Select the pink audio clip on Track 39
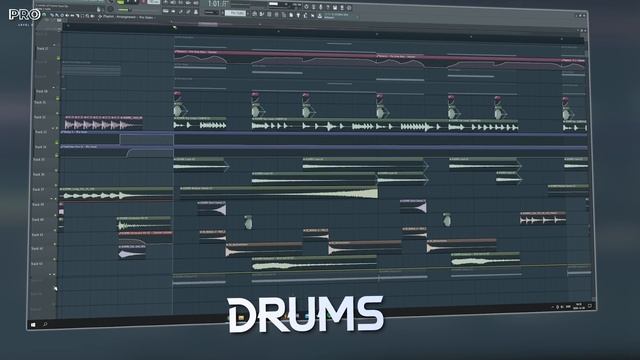Viewport: 640px width, 360px height. pyautogui.click(x=543, y=218)
